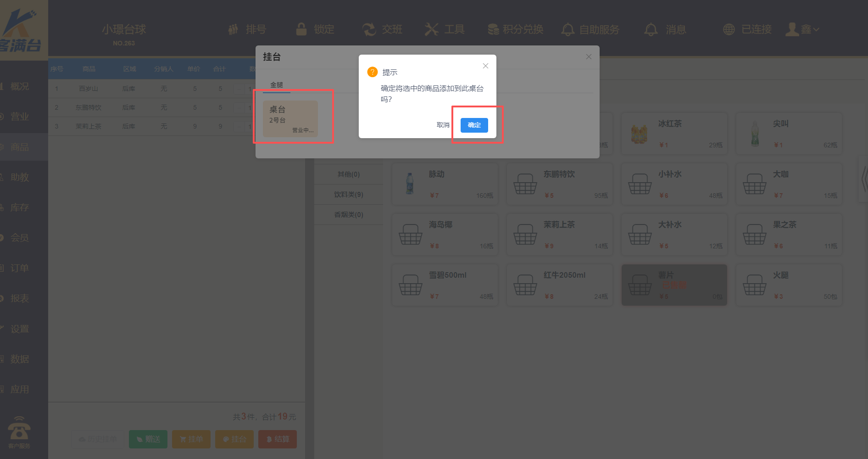The image size is (868, 459).
Task: Close the 提示 dialog with the X
Action: [485, 66]
